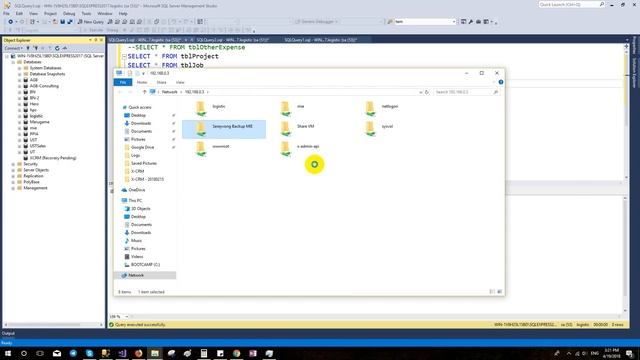Open the Debug menu in SSMS
The height and width of the screenshot is (360, 640).
pyautogui.click(x=69, y=13)
